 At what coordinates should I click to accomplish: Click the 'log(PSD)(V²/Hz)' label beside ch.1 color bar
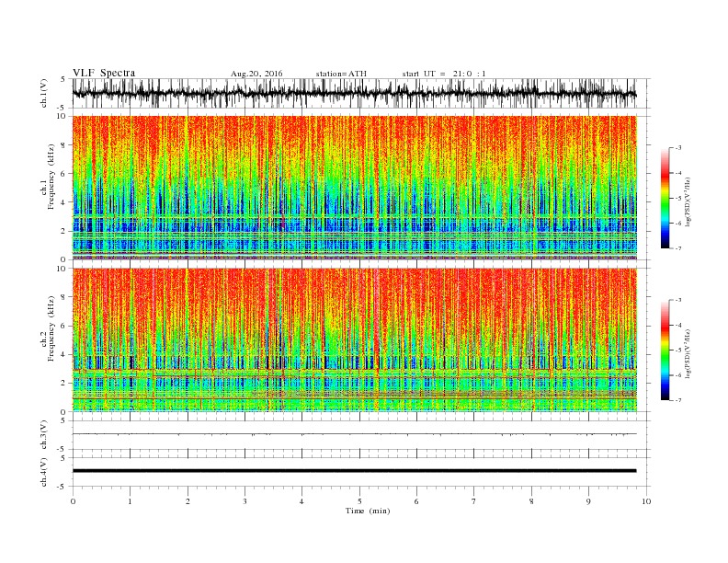[688, 201]
